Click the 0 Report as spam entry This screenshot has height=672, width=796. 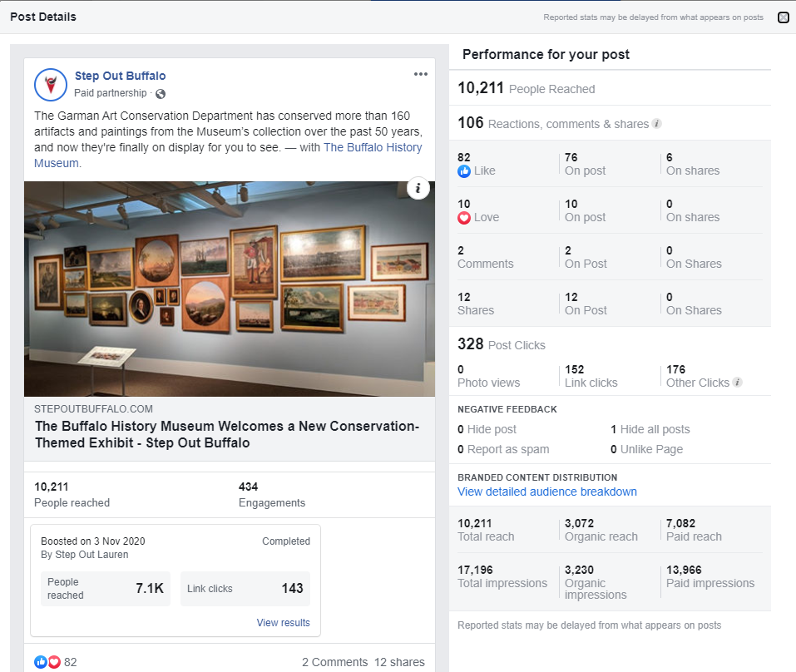pyautogui.click(x=503, y=449)
